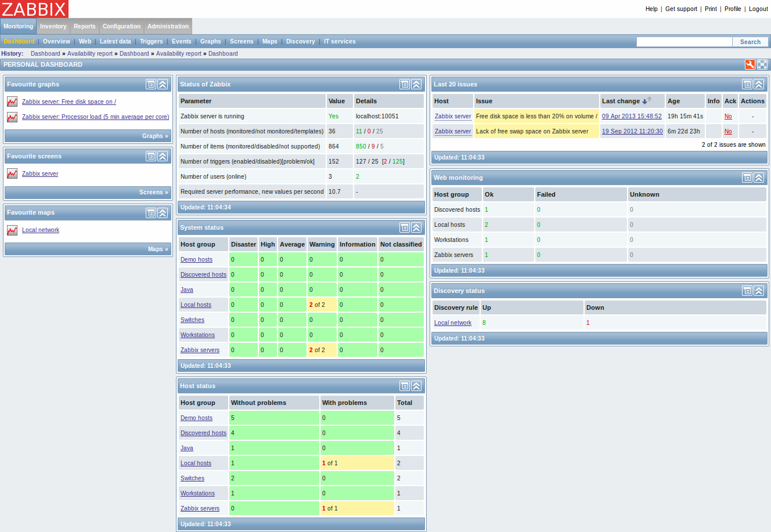Click the Zabbix logo
Image resolution: width=771 pixels, height=532 pixels.
pyautogui.click(x=34, y=9)
